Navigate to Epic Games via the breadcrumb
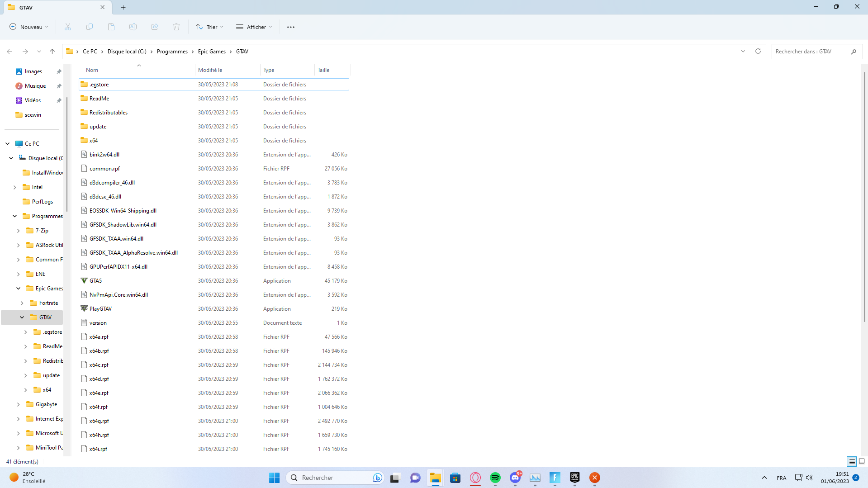This screenshot has width=868, height=488. point(211,51)
